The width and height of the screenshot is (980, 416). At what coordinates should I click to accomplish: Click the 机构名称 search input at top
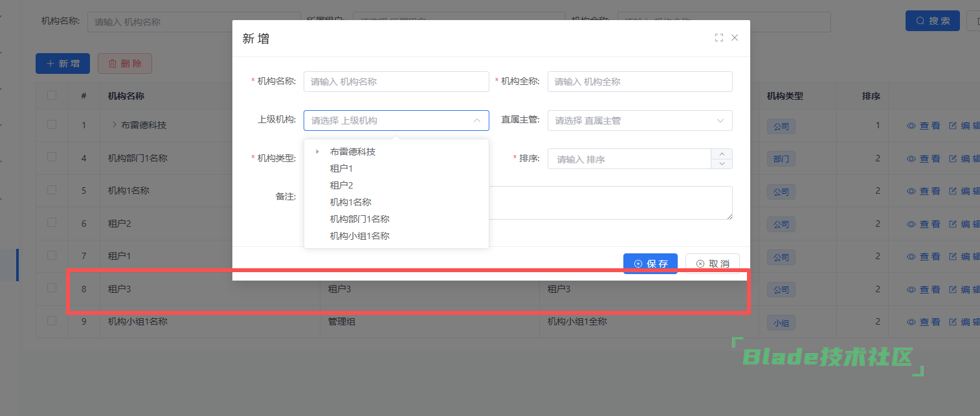[x=194, y=21]
